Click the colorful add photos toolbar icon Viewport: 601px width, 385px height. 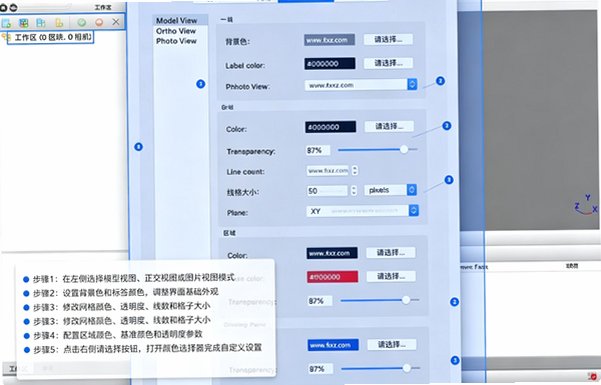24,23
